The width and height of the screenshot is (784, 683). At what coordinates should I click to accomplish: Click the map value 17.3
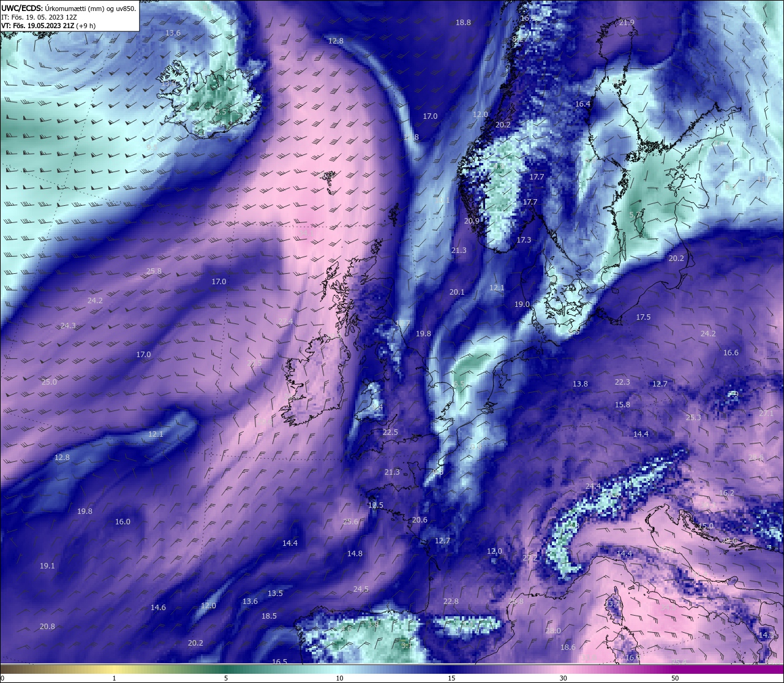tap(524, 240)
